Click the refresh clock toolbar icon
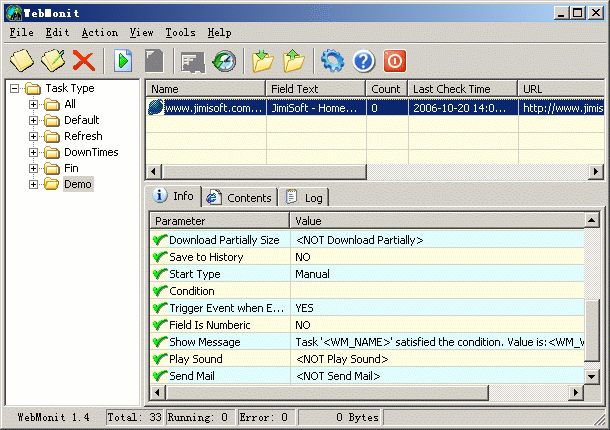Screen dimensions: 610x430 [224, 61]
